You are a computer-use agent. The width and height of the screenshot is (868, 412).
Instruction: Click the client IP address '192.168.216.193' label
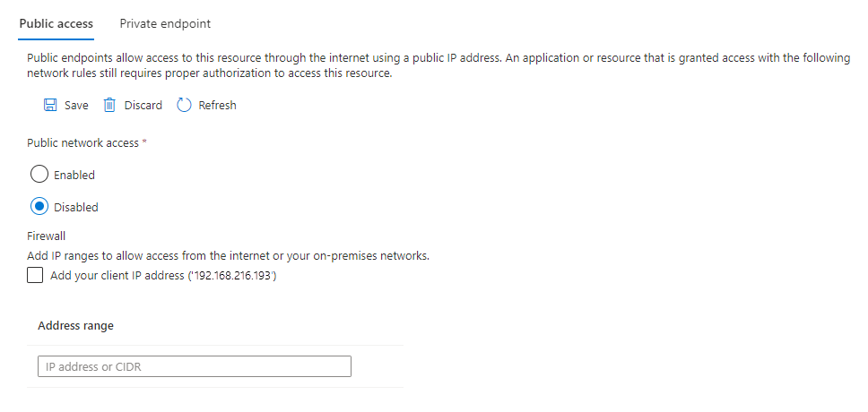(x=163, y=277)
